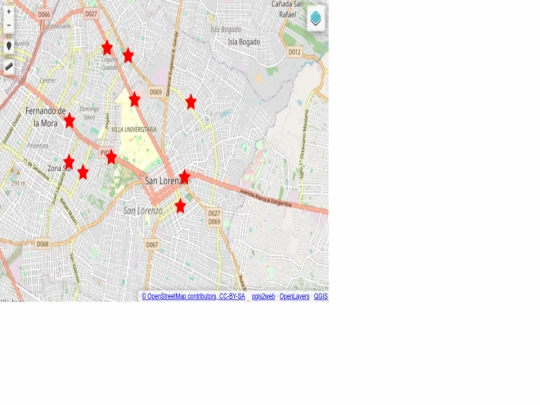Open the layer switcher control
540x405 pixels.
pos(316,18)
